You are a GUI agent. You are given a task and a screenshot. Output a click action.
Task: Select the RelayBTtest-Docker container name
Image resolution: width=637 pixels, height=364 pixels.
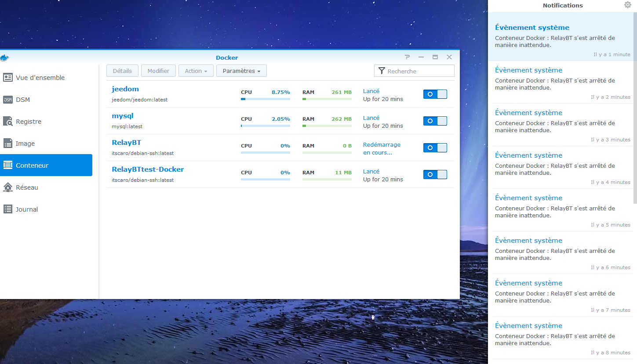[148, 169]
